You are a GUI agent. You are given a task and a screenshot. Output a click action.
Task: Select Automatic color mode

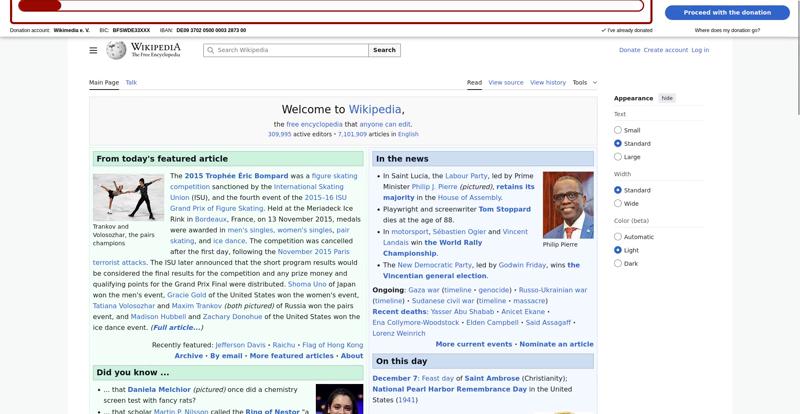pyautogui.click(x=618, y=237)
